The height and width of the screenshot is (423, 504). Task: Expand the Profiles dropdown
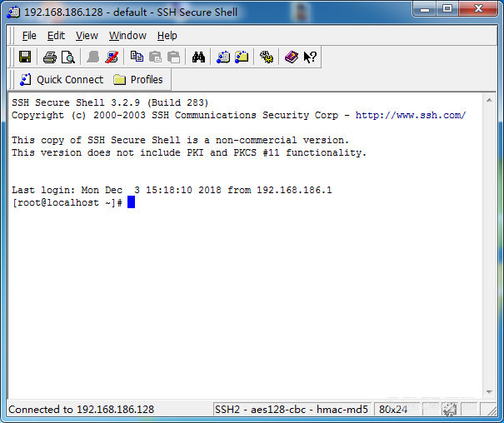[138, 80]
